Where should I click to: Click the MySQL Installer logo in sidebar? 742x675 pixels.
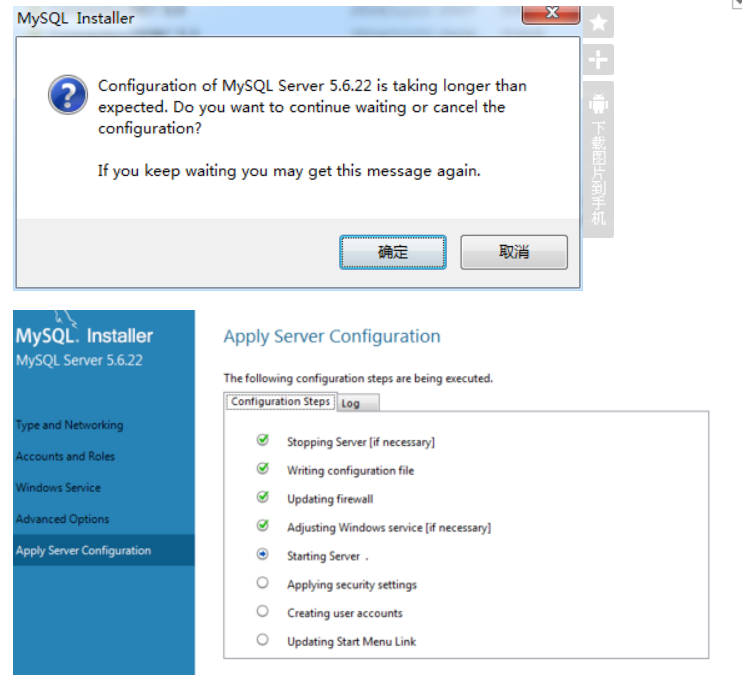click(x=84, y=330)
